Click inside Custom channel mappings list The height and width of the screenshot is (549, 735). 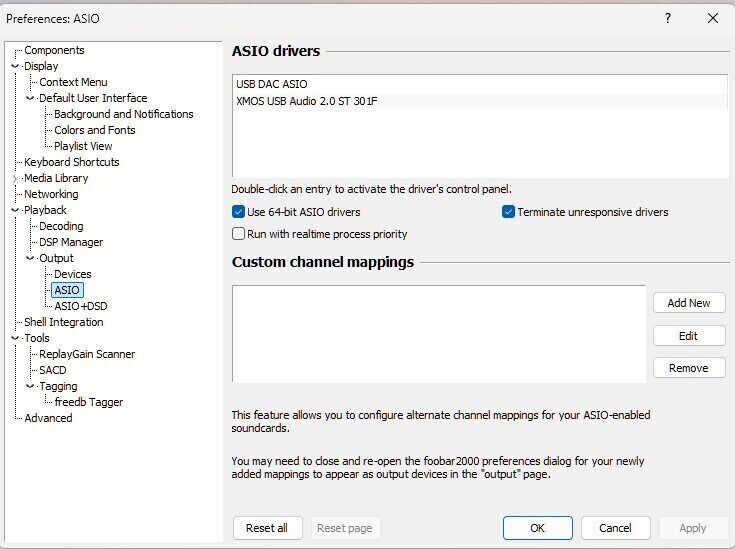pos(438,333)
